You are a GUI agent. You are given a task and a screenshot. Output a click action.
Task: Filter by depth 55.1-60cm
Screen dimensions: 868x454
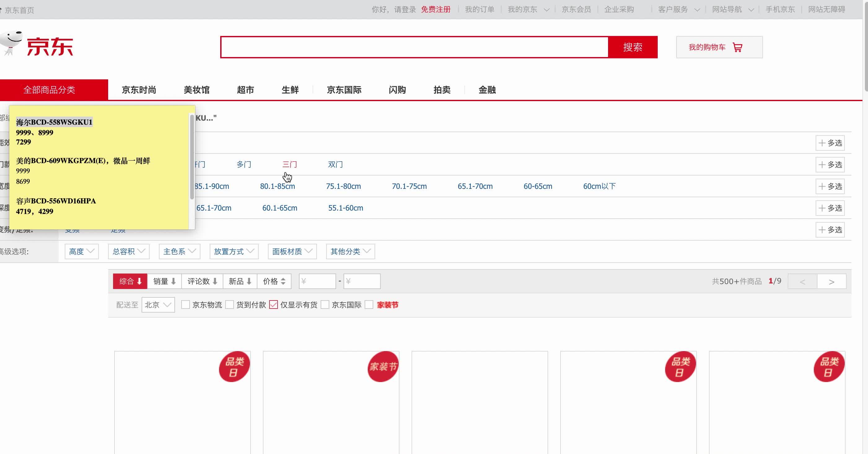click(x=346, y=208)
